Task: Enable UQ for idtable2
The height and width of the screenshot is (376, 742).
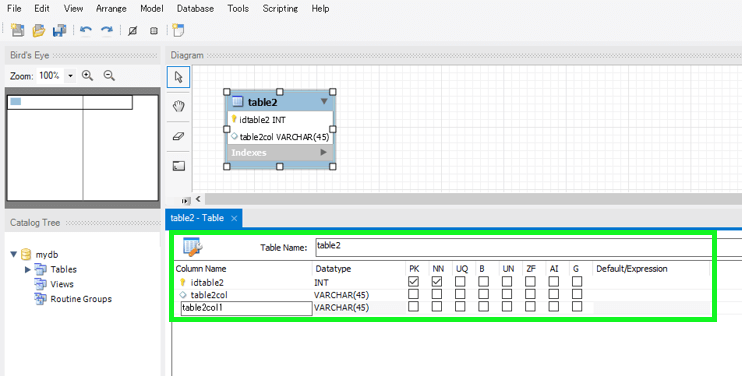Action: tap(460, 281)
